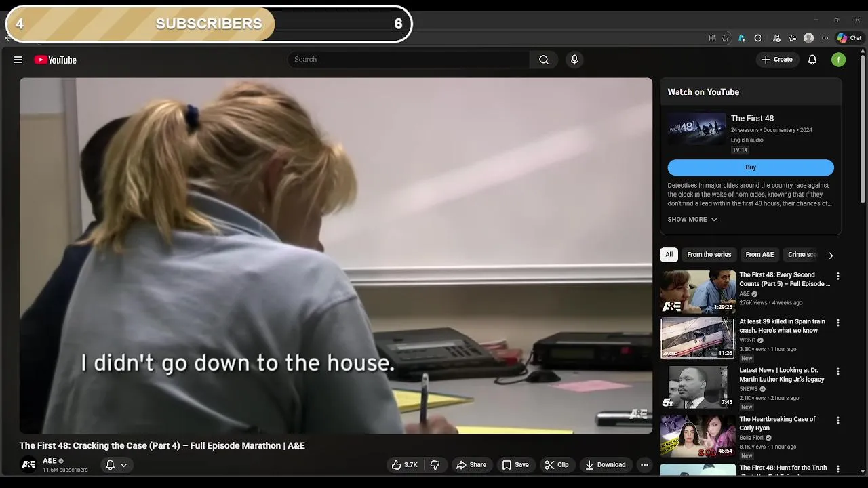Open options for Martin Luther King video
Image resolution: width=868 pixels, height=488 pixels.
pos(837,371)
